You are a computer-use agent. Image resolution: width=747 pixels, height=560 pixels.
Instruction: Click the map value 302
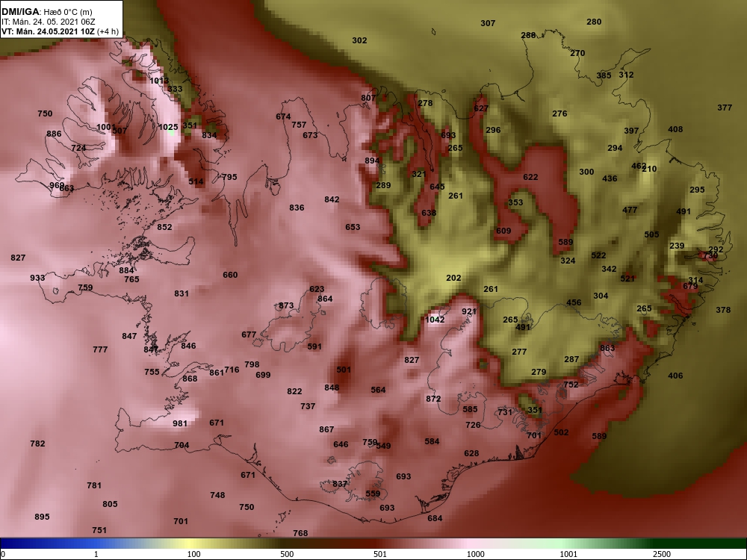[360, 40]
